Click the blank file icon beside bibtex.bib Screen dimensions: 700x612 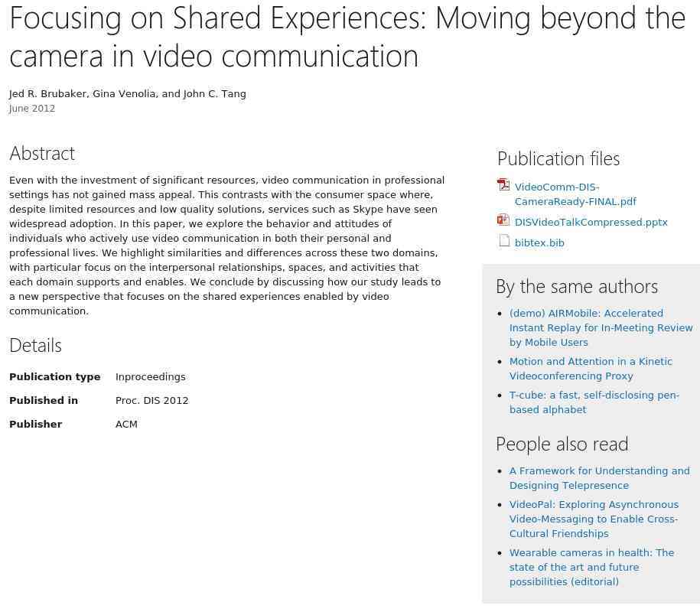point(504,241)
